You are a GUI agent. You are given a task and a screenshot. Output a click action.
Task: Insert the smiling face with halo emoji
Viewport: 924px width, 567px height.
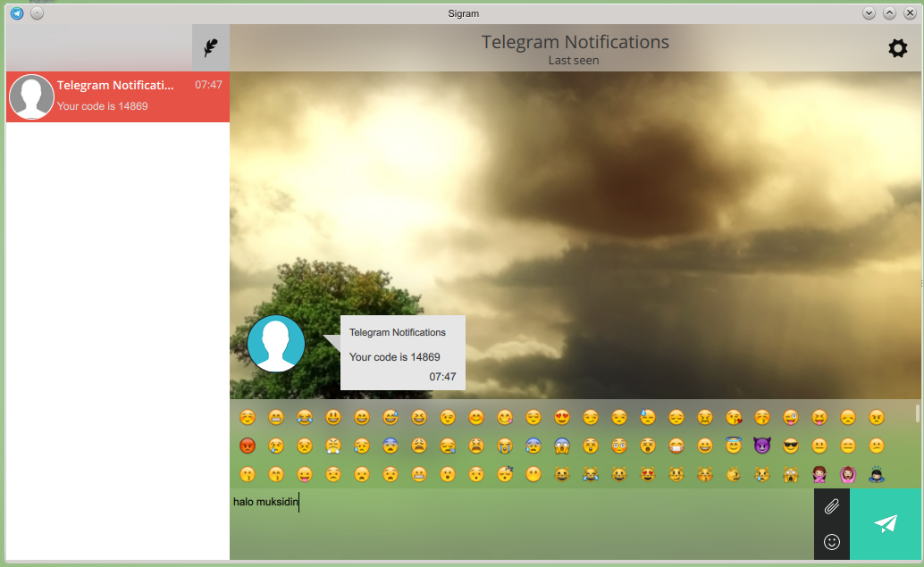tap(734, 446)
